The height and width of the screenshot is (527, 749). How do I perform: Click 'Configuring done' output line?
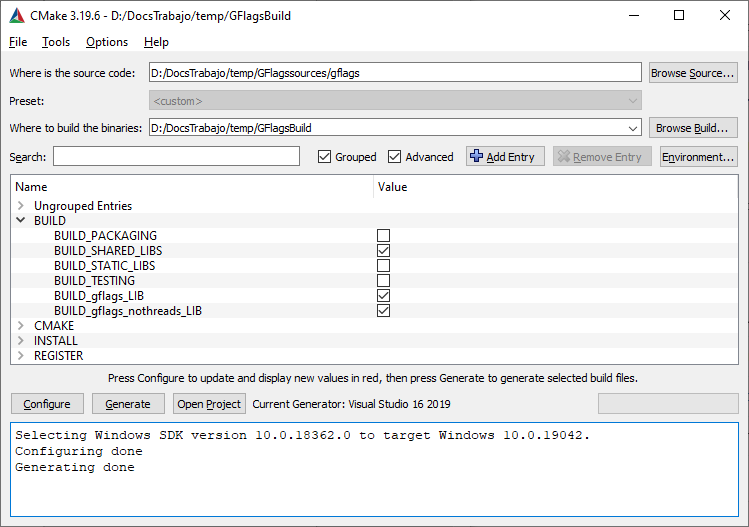pos(79,452)
